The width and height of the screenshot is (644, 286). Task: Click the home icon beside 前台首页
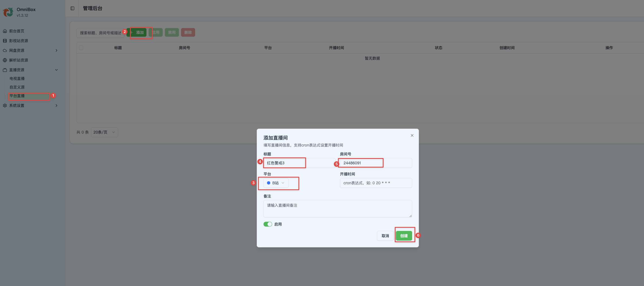(x=5, y=31)
